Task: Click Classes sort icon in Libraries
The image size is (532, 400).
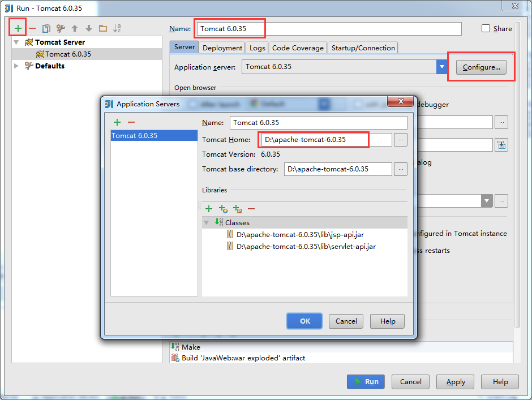Action: (x=219, y=222)
